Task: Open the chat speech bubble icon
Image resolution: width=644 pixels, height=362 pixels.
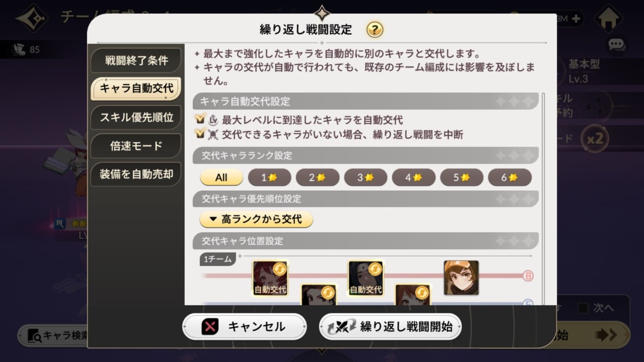Action: pos(617,45)
